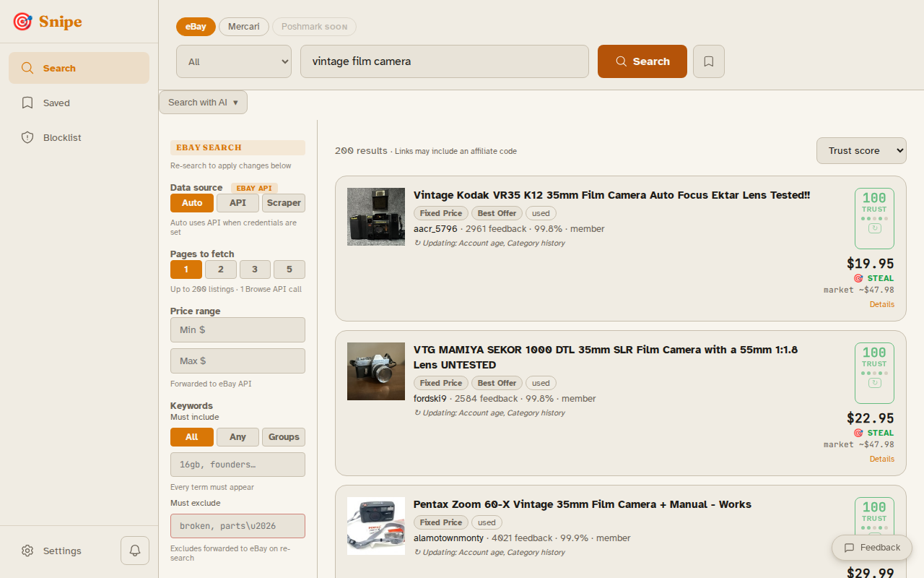924x578 pixels.
Task: Click Best Offer tag on Kodak listing
Action: pos(497,213)
